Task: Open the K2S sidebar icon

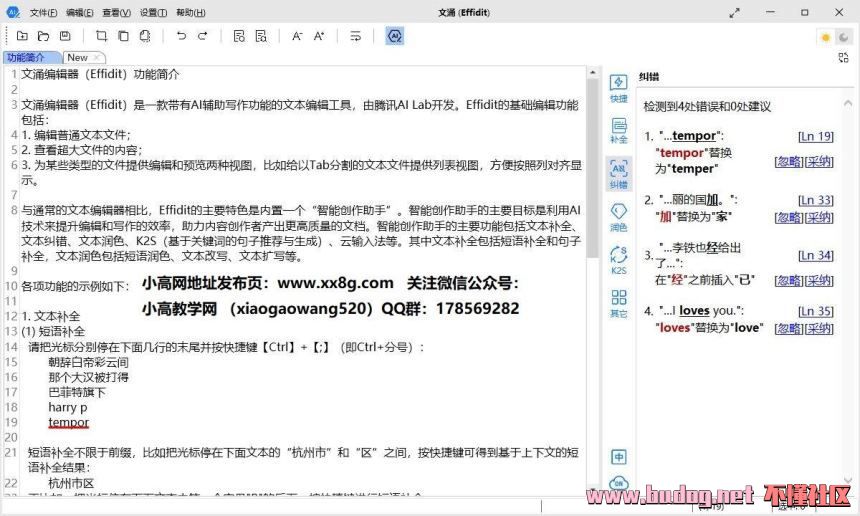Action: pyautogui.click(x=619, y=260)
